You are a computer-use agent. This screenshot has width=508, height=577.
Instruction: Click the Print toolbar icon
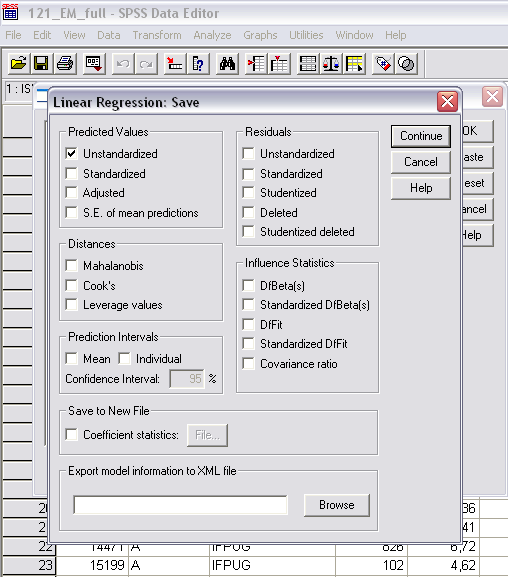(65, 63)
